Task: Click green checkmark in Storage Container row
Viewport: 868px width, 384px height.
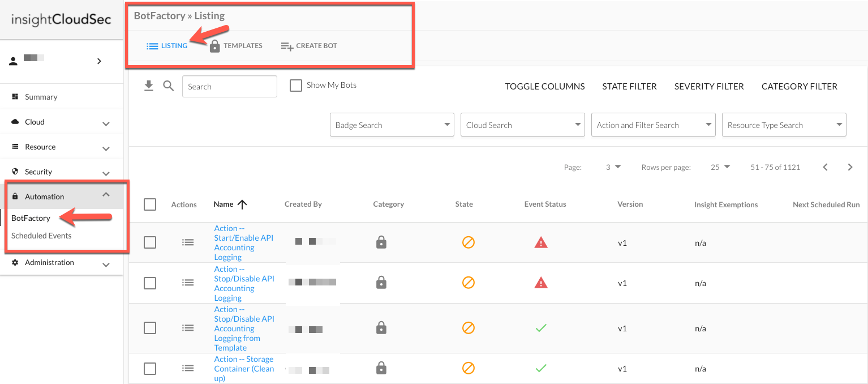Action: point(541,368)
